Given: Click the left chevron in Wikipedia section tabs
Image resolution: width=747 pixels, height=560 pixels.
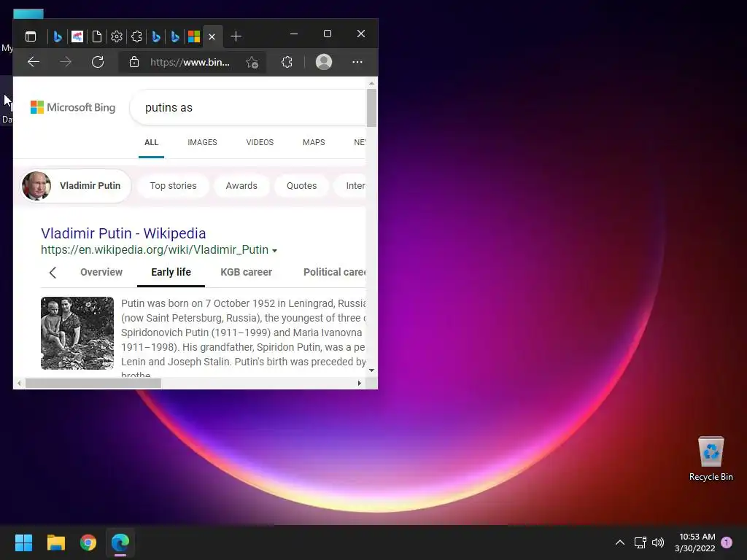Looking at the screenshot, I should (53, 273).
